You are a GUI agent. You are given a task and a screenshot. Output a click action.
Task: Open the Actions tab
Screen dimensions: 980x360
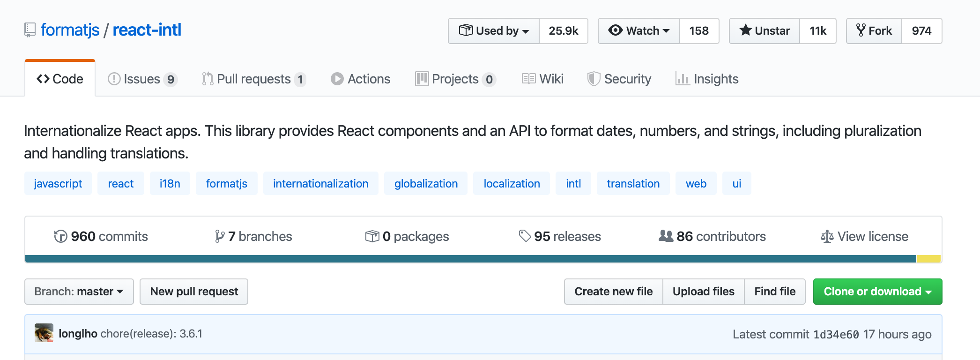pyautogui.click(x=360, y=79)
